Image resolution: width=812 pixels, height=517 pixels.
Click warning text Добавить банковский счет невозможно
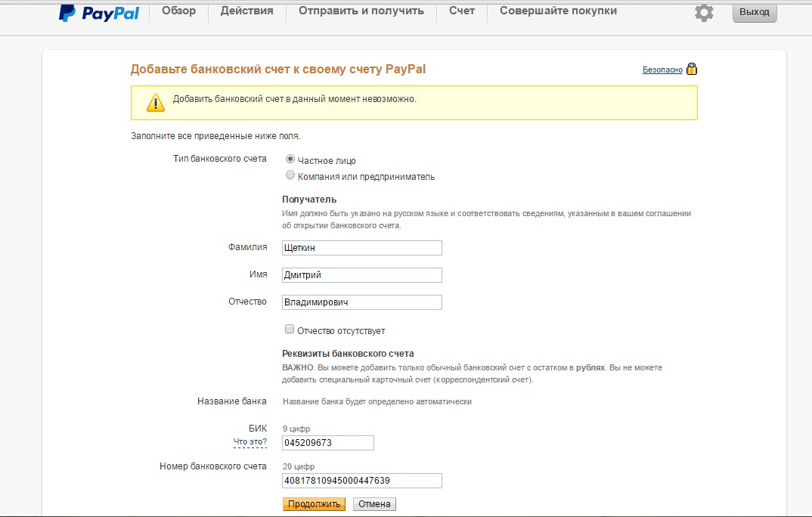click(x=295, y=99)
